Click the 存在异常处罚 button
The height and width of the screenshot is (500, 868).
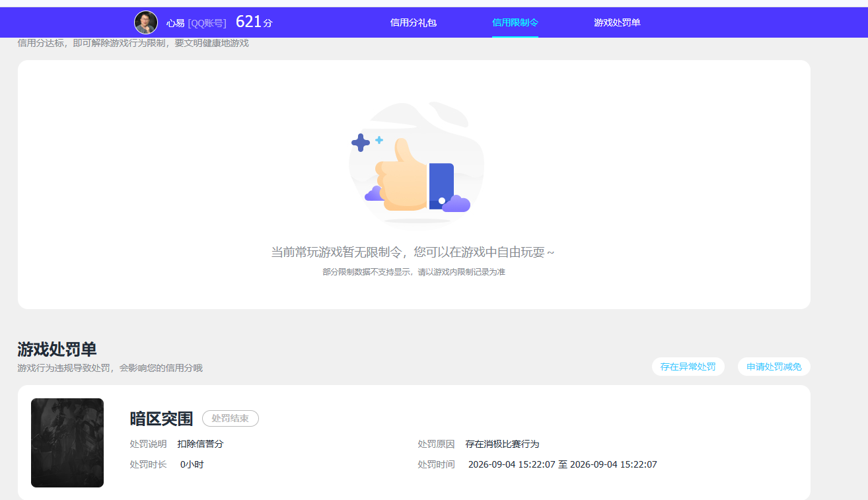[688, 367]
